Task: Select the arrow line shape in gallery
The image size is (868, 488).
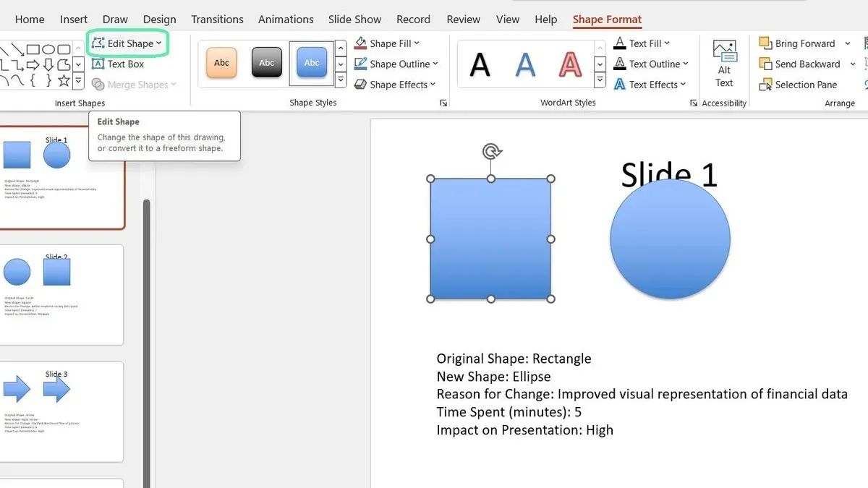Action: [x=17, y=49]
